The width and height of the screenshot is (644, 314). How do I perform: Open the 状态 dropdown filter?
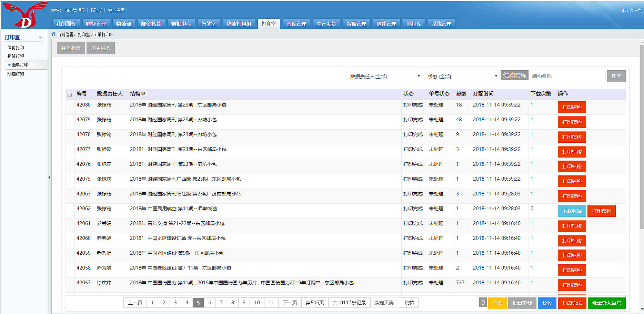pos(461,77)
